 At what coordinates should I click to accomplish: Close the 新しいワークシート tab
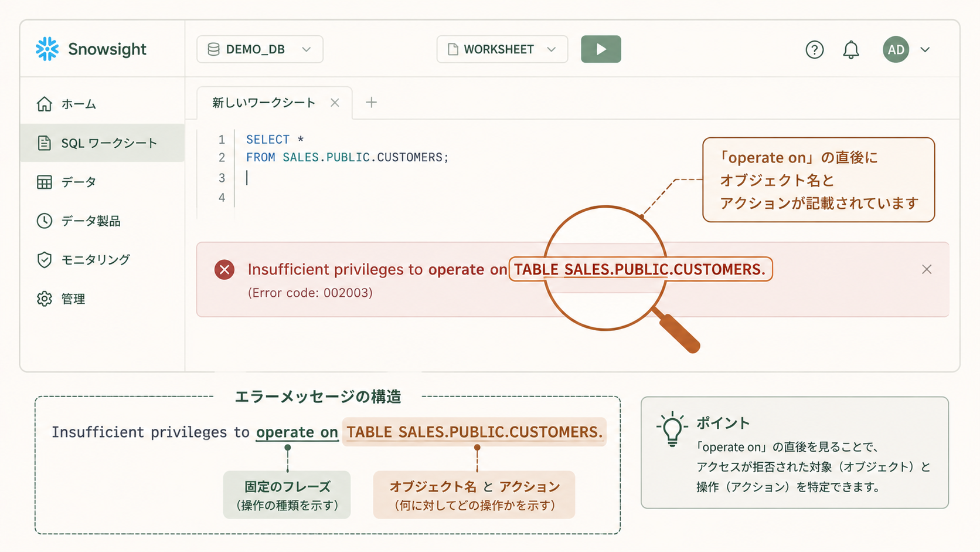335,103
